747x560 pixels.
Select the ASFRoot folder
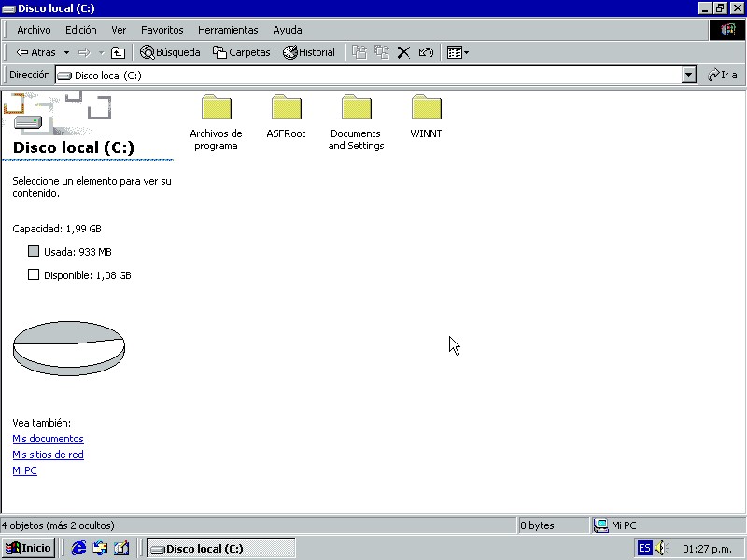[x=286, y=118]
